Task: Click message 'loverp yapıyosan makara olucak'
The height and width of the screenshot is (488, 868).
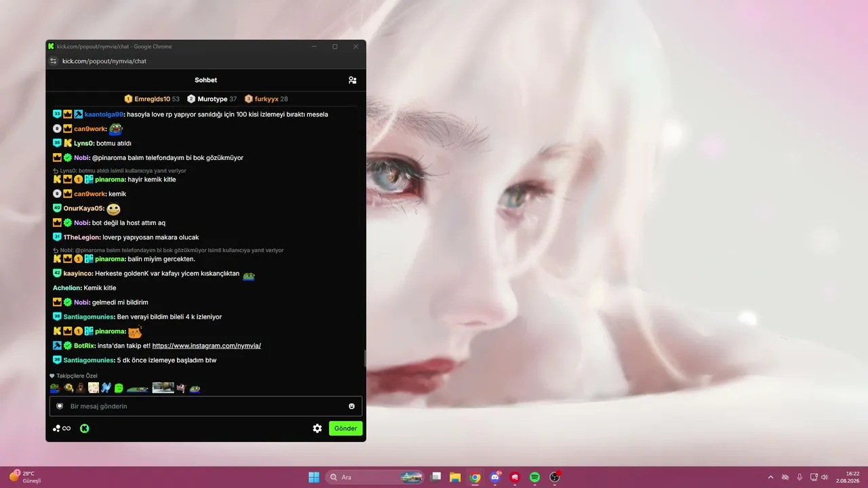Action: tap(151, 237)
